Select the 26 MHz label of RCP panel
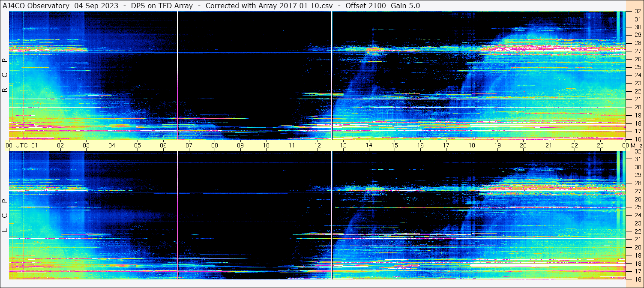 638,59
